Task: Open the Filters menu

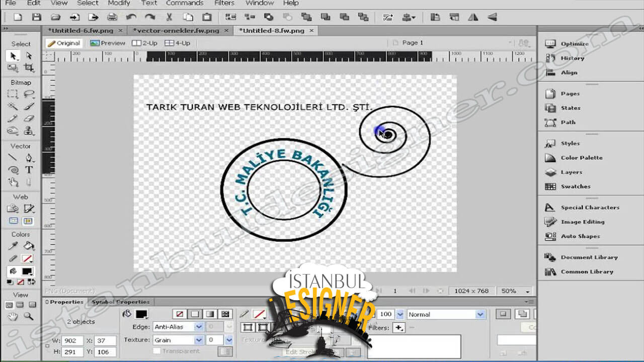Action: pos(224,3)
